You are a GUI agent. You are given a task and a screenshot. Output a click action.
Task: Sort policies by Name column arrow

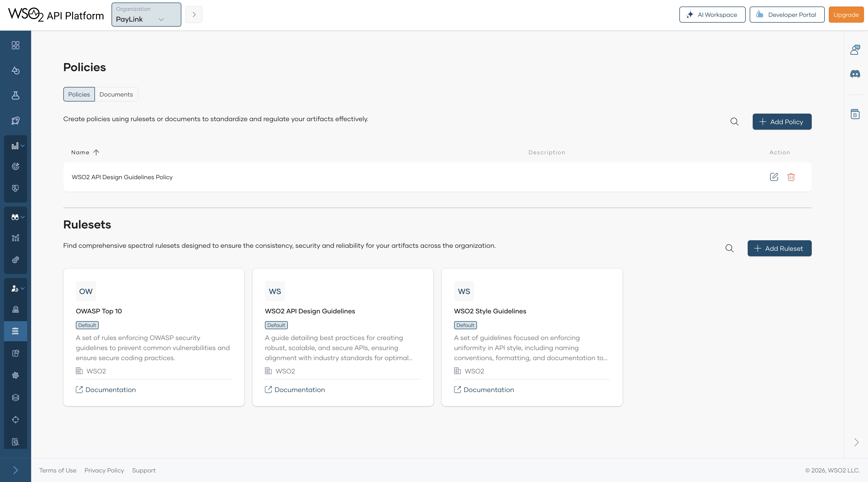tap(96, 152)
